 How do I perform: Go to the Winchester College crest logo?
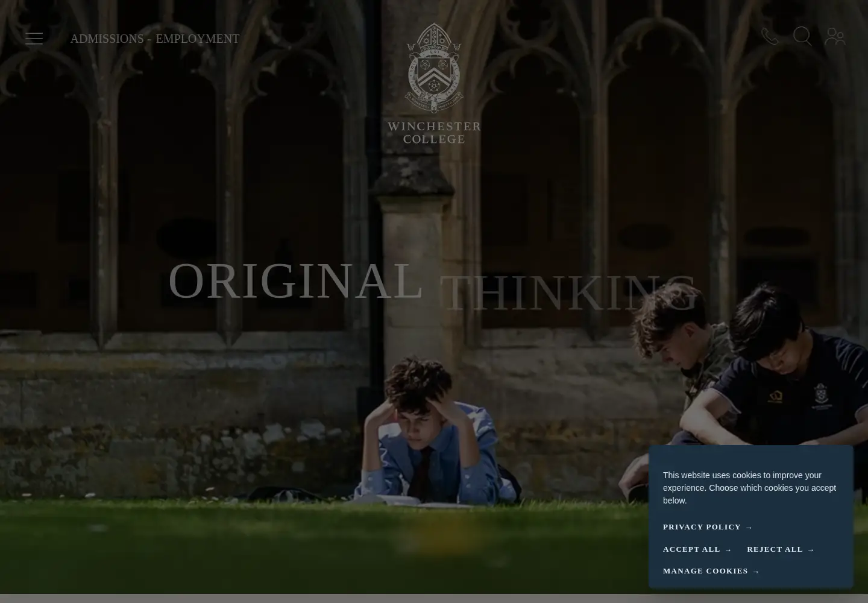434,84
